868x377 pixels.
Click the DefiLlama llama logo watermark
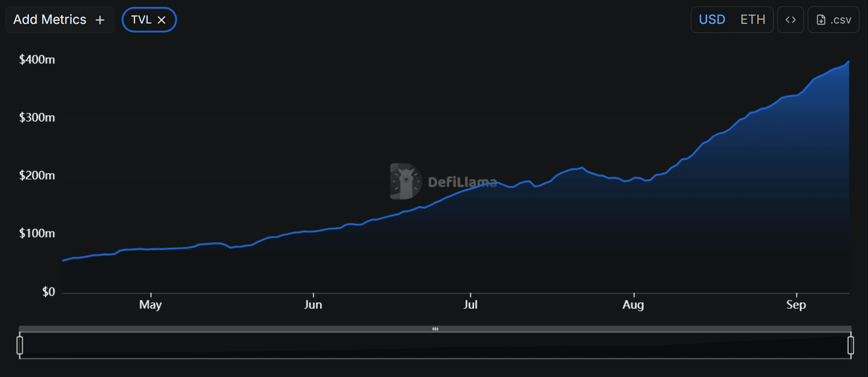(x=405, y=181)
